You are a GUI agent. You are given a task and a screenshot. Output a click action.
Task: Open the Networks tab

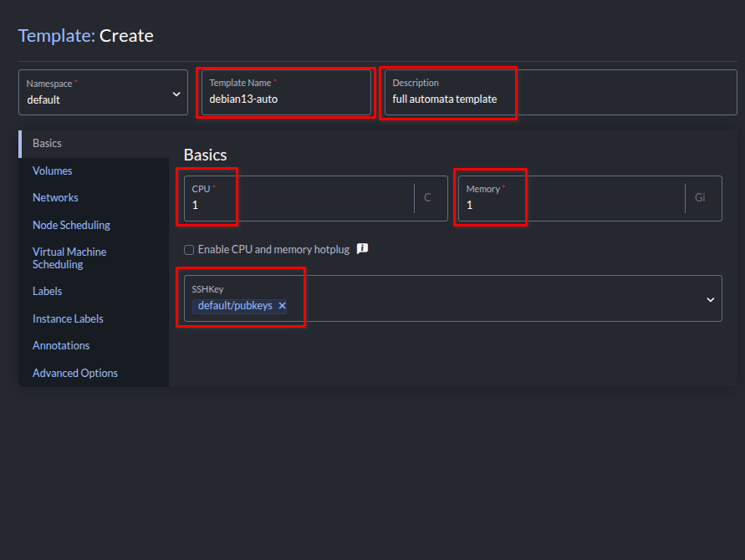point(55,198)
